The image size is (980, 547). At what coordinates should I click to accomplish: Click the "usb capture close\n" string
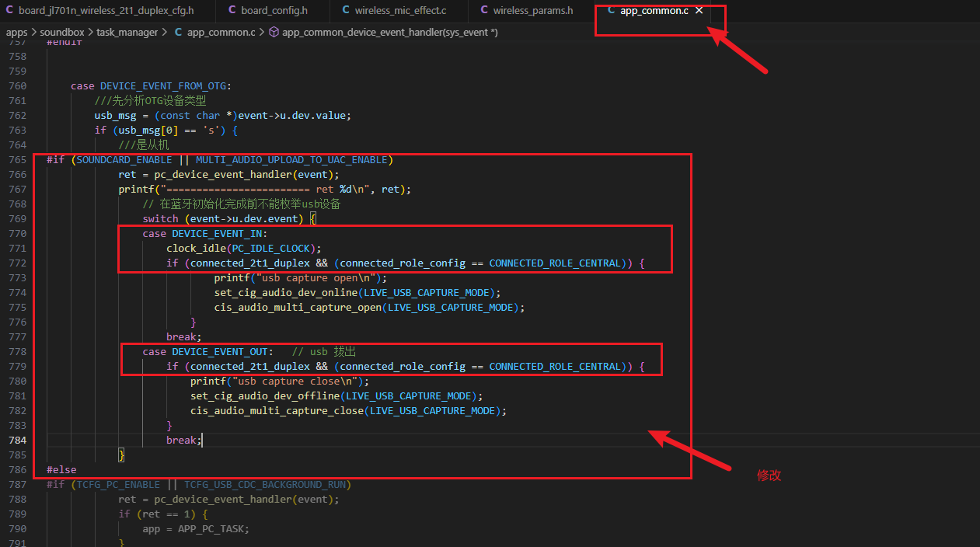coord(293,382)
